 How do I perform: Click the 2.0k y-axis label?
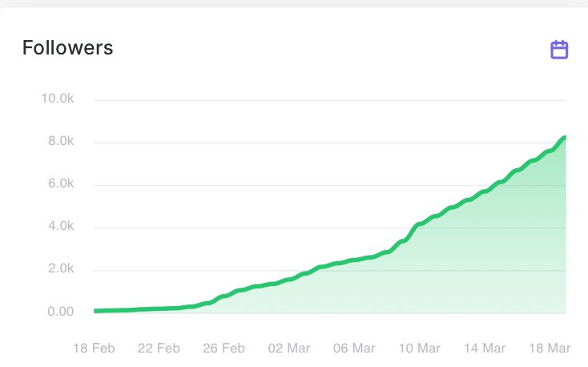61,268
